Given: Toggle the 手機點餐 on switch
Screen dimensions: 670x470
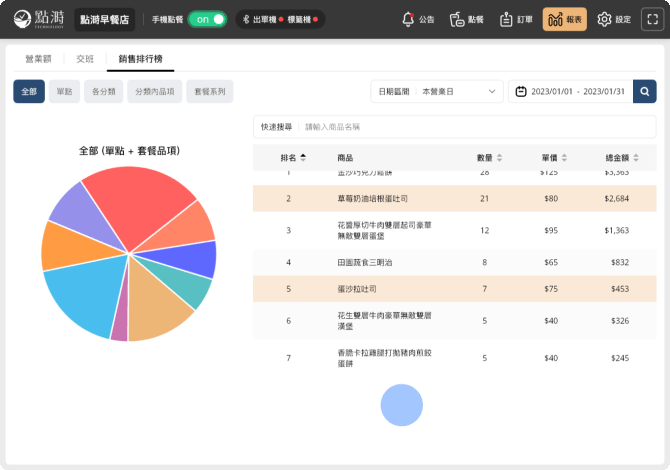Looking at the screenshot, I should coord(207,19).
